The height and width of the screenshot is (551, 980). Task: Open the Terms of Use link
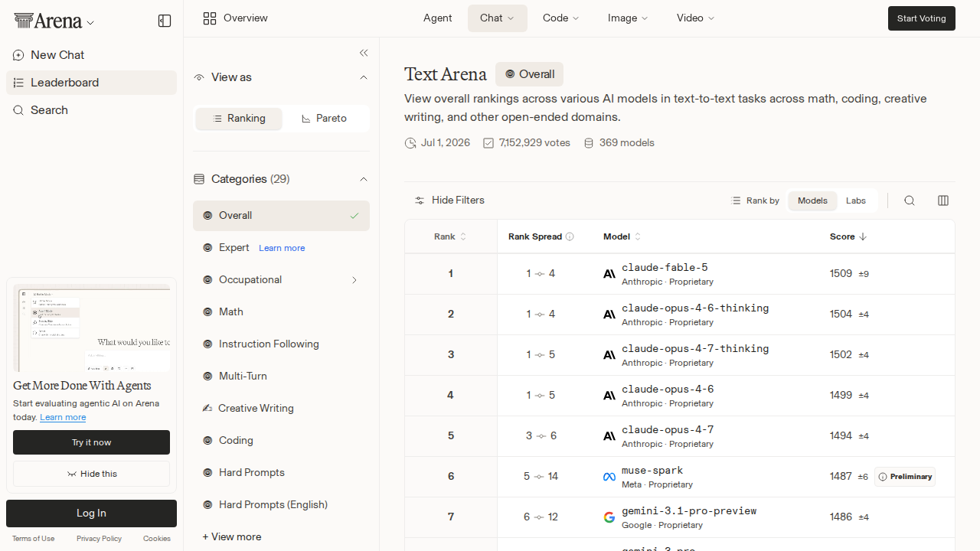pos(33,539)
